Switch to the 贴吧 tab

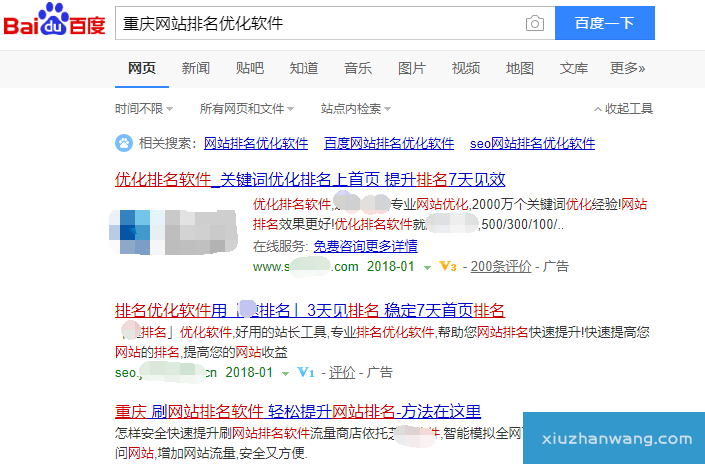point(250,68)
